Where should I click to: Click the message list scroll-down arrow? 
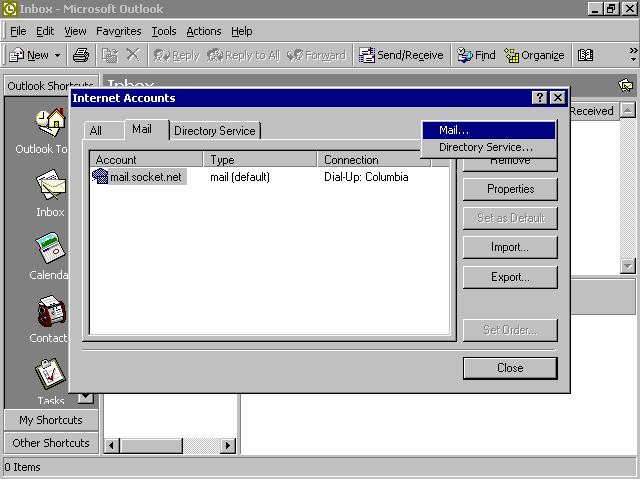coord(628,266)
